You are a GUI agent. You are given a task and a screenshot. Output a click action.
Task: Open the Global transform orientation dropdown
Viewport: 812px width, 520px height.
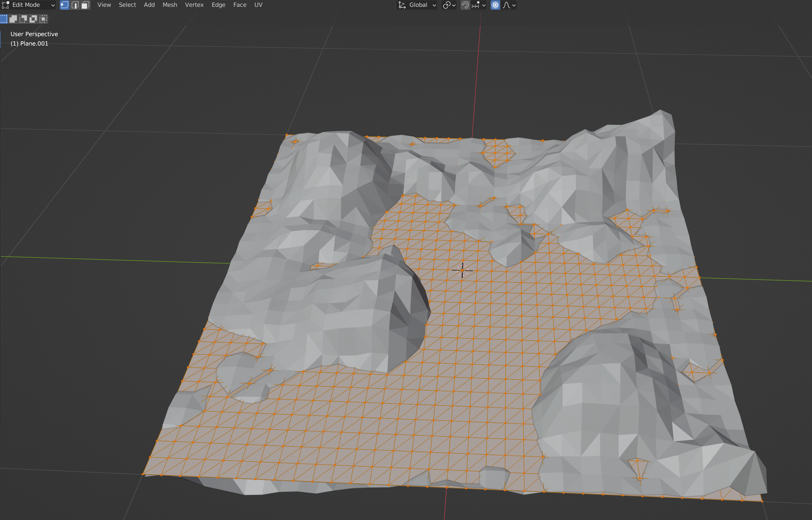[x=417, y=5]
